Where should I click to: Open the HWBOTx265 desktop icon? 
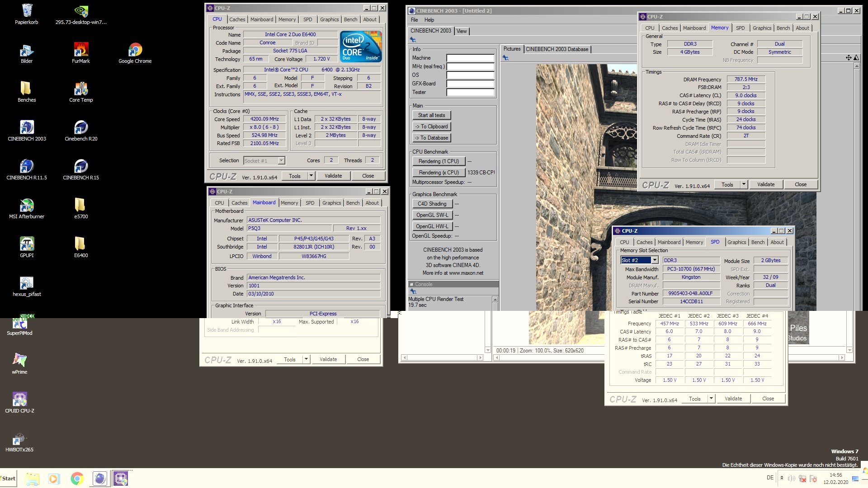tap(19, 441)
